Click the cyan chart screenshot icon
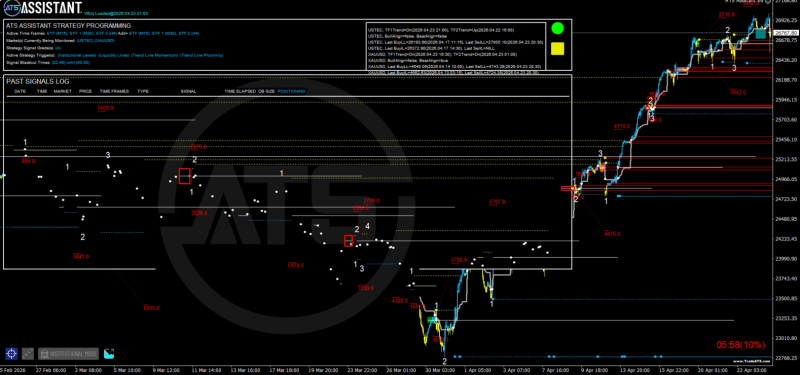Image resolution: width=800 pixels, height=375 pixels. 109,353
